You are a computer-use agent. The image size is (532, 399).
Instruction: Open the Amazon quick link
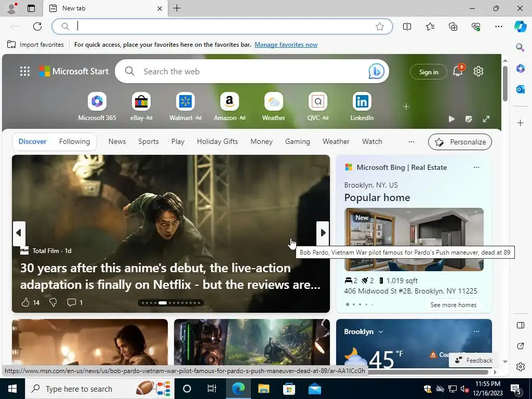[229, 107]
